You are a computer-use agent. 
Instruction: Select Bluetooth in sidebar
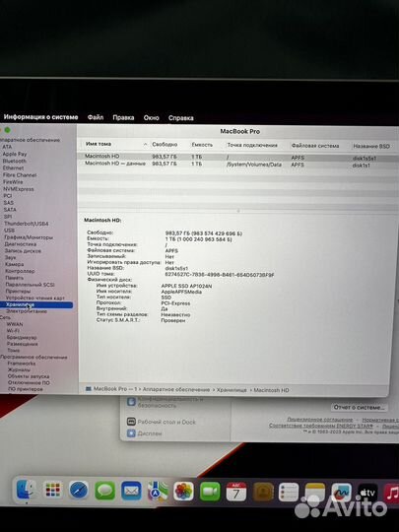(x=15, y=161)
